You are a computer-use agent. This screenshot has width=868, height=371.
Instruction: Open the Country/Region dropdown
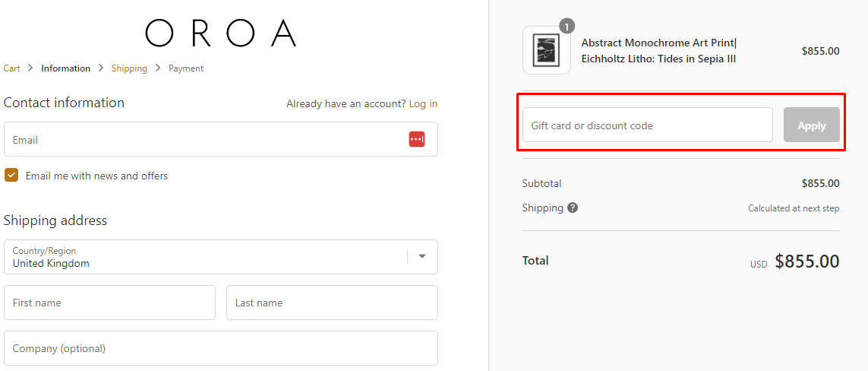click(221, 257)
